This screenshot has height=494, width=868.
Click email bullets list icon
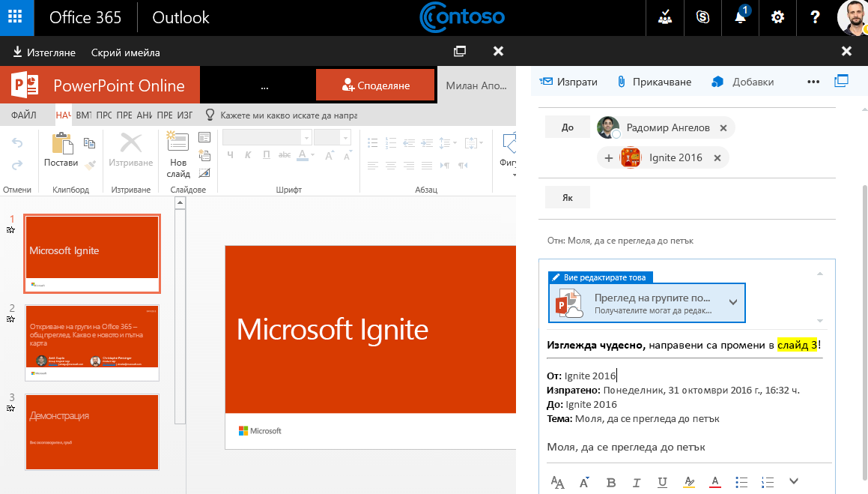pyautogui.click(x=741, y=482)
